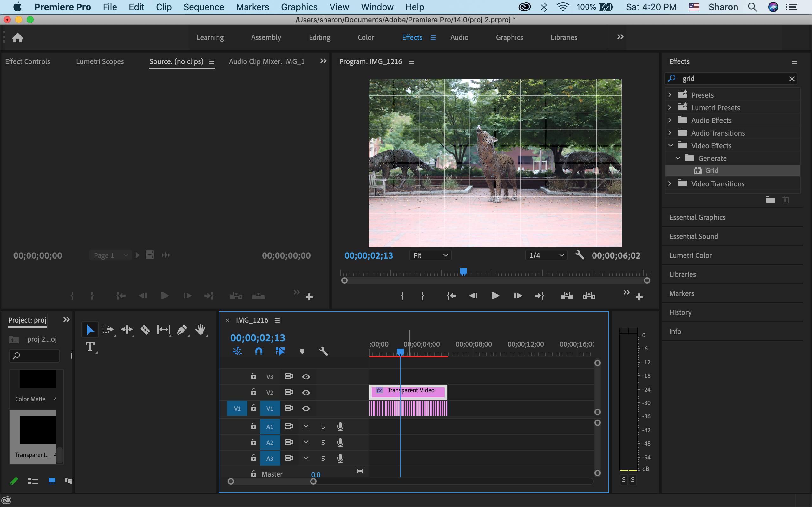This screenshot has height=507, width=812.
Task: Click the Add Marker icon in timeline
Action: tap(302, 351)
